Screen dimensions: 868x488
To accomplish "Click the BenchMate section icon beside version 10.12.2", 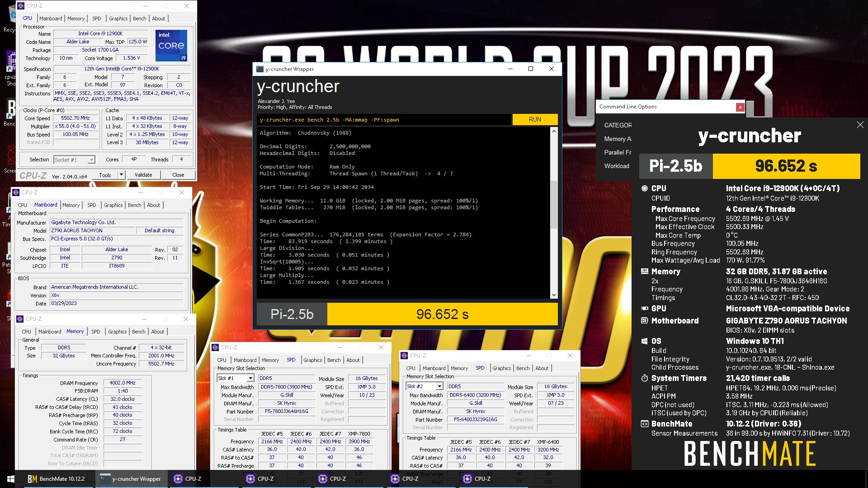I will coord(645,424).
